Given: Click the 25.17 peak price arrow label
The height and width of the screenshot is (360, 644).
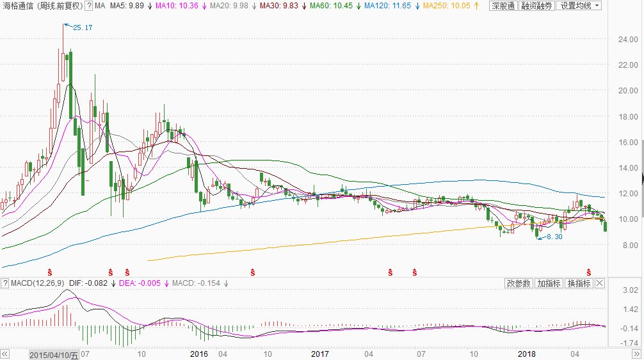Looking at the screenshot, I should click(79, 27).
